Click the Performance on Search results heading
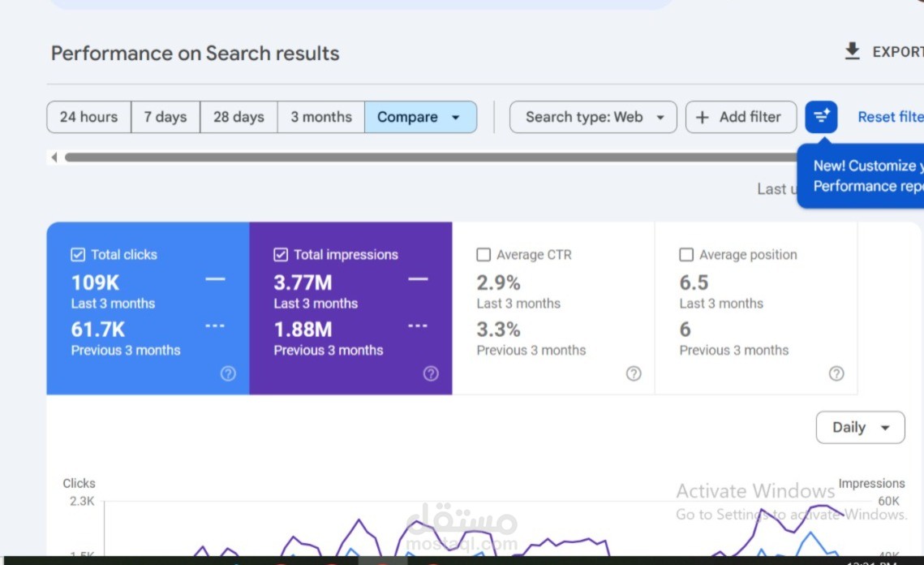924x565 pixels. pyautogui.click(x=195, y=53)
